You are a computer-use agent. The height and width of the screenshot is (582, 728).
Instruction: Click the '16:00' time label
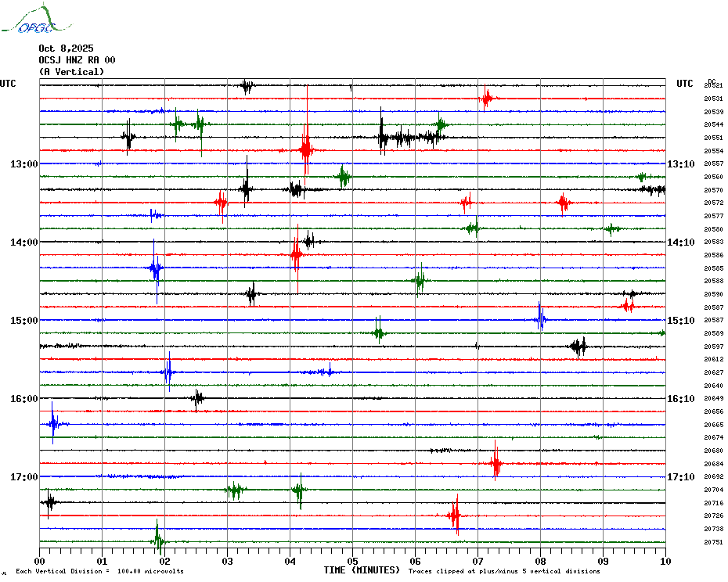coord(24,399)
